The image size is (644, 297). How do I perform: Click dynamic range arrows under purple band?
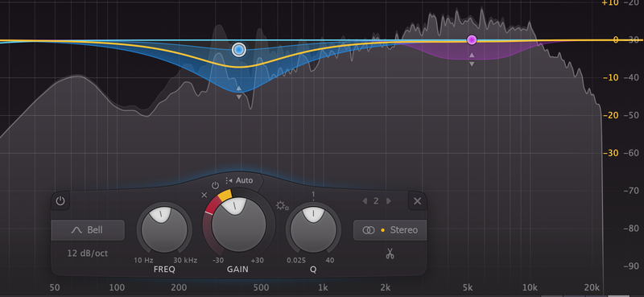472,60
